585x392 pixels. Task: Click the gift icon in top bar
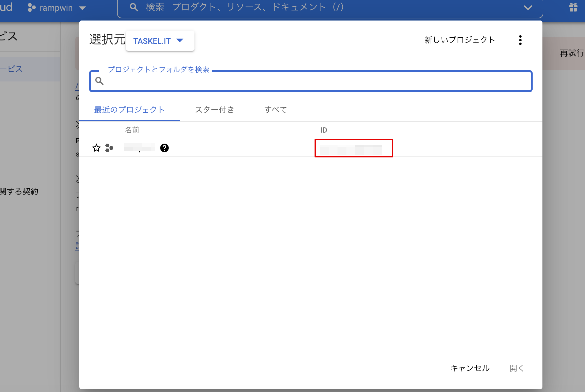click(573, 7)
